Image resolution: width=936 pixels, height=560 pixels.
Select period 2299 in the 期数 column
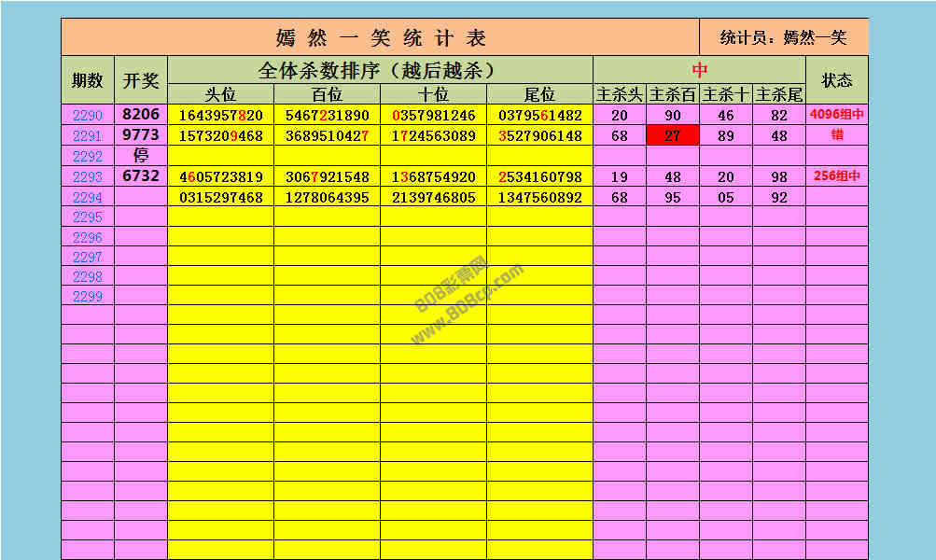[87, 296]
